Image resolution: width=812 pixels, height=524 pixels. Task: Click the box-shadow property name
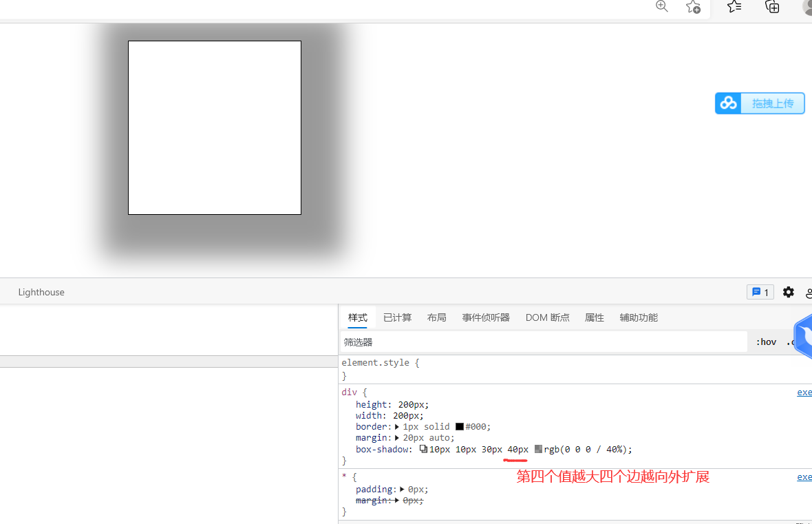382,450
